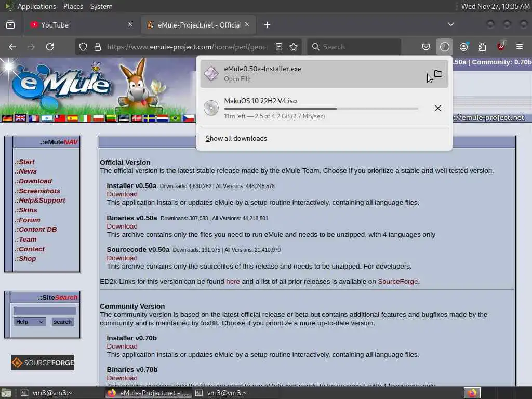532x399 pixels.
Task: Open the System menu
Action: (101, 6)
